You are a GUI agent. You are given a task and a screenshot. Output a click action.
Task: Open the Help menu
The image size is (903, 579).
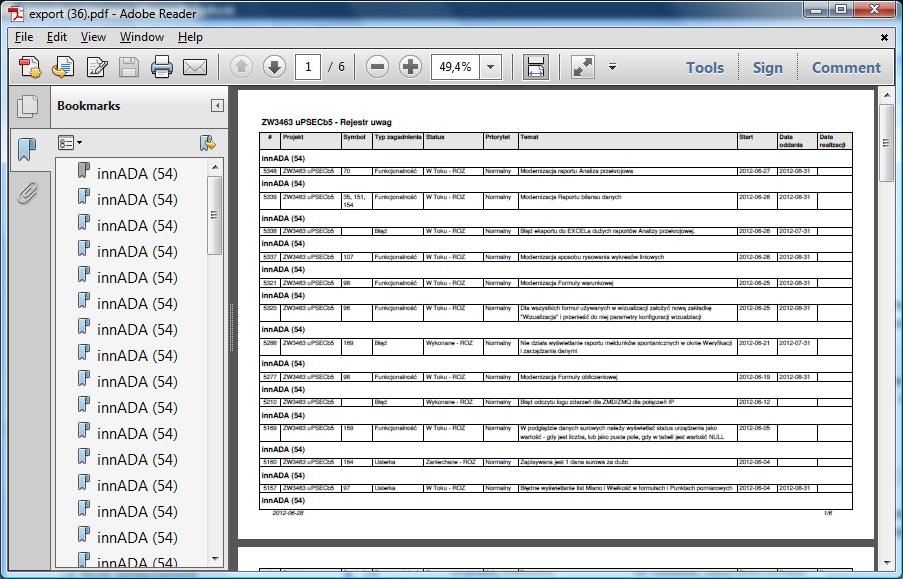coord(190,37)
